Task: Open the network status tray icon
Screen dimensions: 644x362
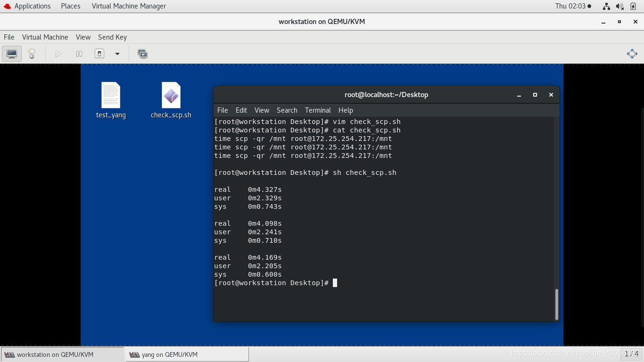Action: point(606,6)
